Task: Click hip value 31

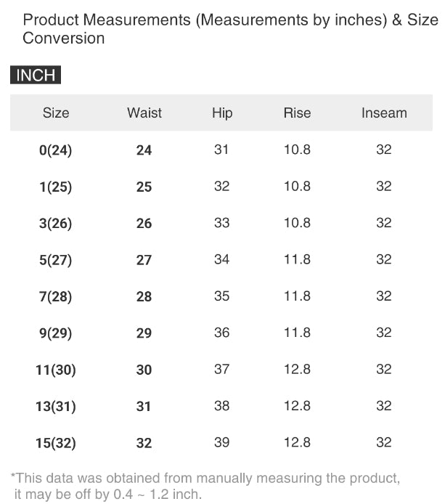Action: coord(222,150)
